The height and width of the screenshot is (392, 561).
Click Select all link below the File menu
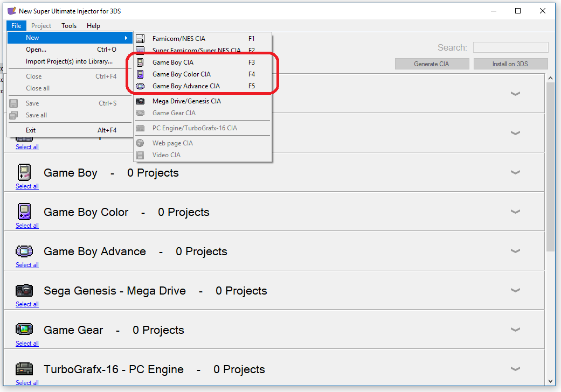[x=27, y=147]
